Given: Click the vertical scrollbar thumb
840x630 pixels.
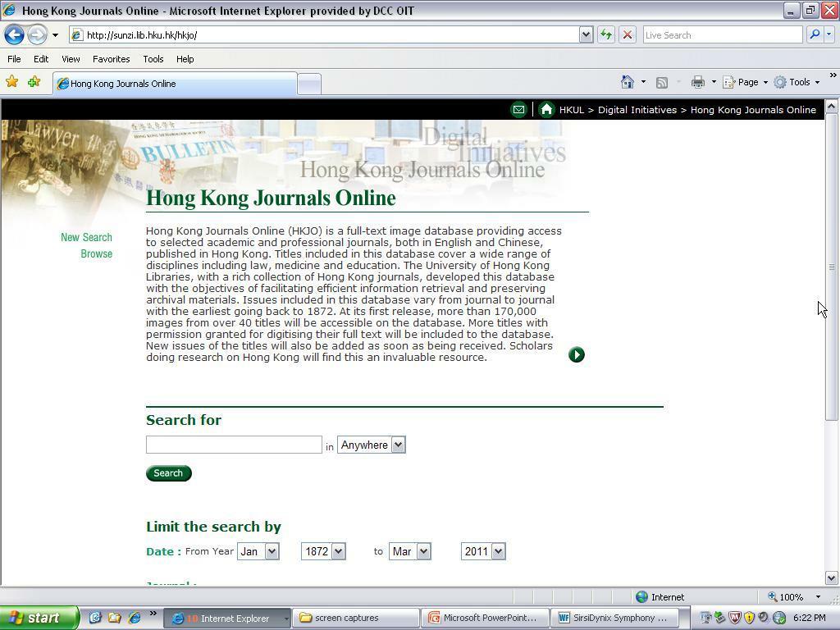Looking at the screenshot, I should 832,267.
